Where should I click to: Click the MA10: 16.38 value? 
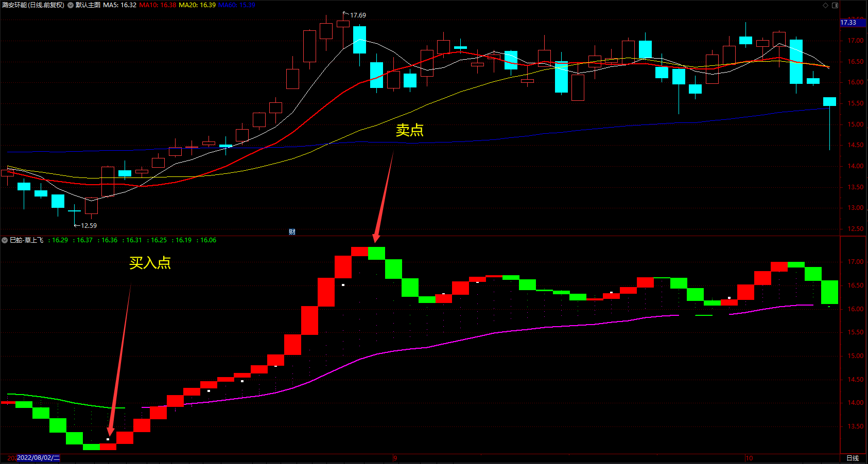[158, 5]
